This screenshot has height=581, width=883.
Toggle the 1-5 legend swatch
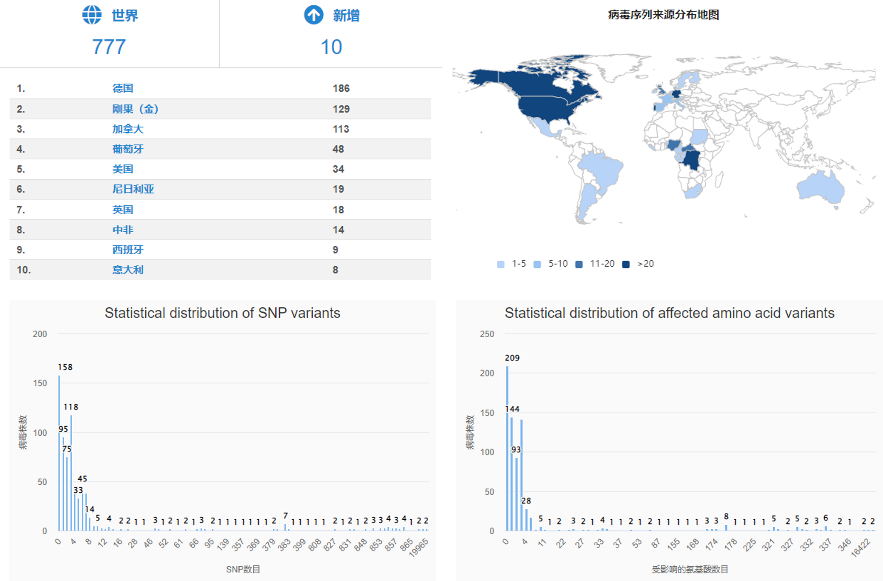(501, 264)
